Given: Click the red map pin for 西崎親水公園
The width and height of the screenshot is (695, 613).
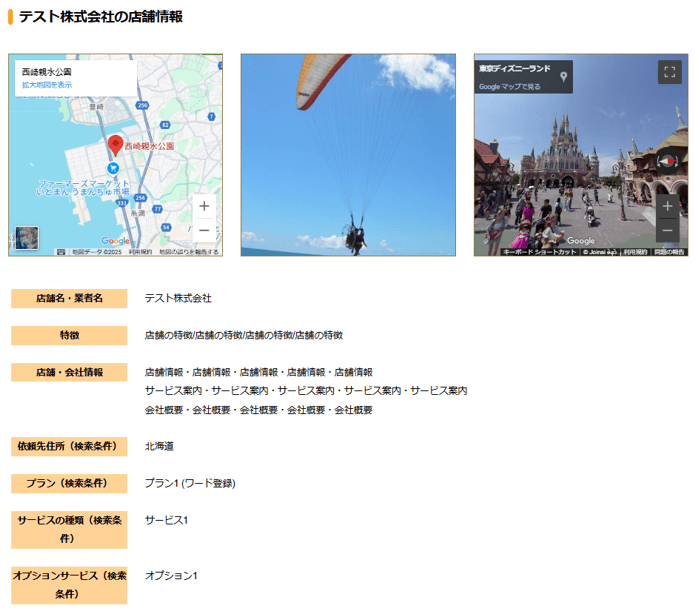Looking at the screenshot, I should pyautogui.click(x=115, y=145).
